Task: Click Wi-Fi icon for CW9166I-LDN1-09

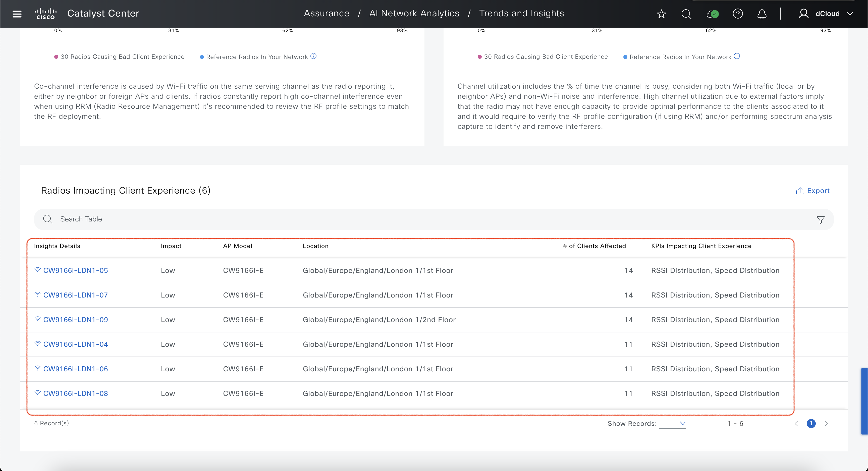Action: [37, 319]
